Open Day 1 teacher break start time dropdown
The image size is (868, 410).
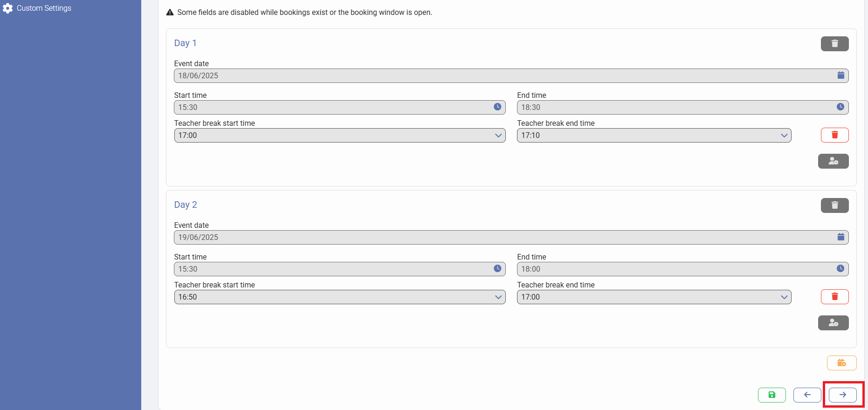339,136
